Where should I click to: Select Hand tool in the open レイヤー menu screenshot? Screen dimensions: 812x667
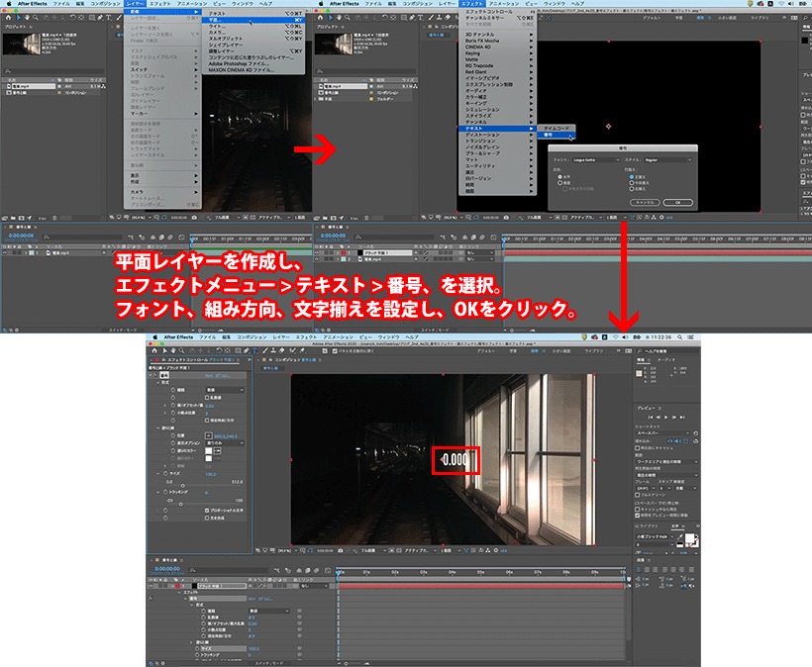pos(27,18)
